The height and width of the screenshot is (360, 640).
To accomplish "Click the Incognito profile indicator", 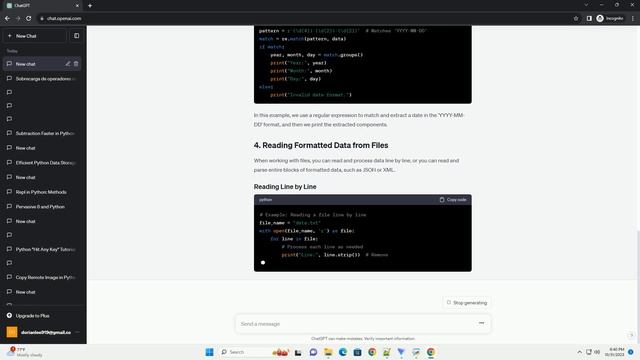I will [x=610, y=18].
